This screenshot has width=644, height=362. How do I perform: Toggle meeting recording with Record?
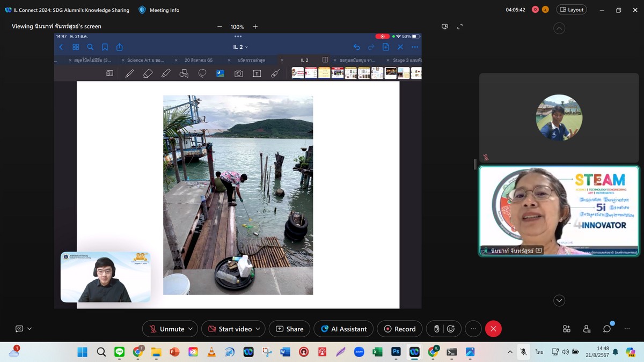(x=399, y=329)
